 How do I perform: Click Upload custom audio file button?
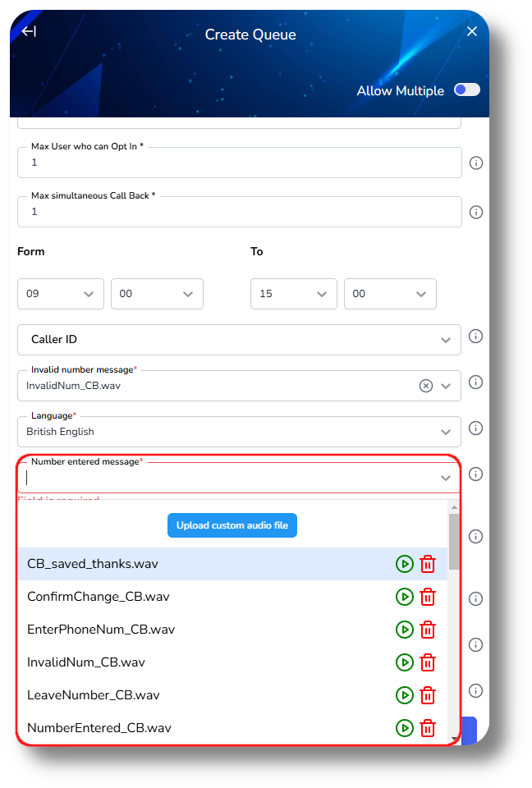coord(232,525)
